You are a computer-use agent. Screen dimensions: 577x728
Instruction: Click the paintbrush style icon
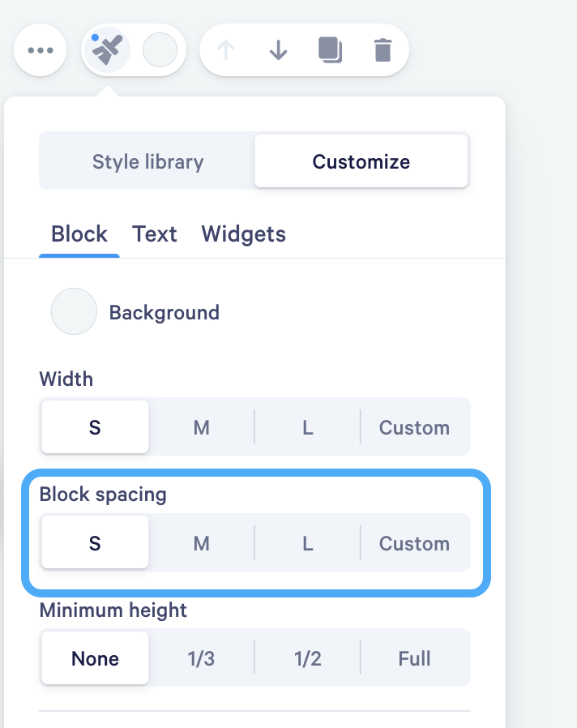[107, 49]
